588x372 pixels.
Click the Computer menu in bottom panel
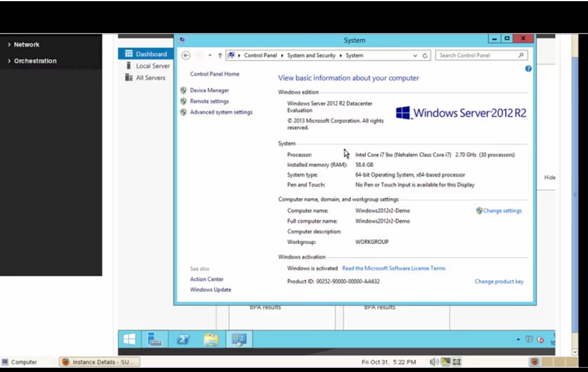[x=20, y=362]
